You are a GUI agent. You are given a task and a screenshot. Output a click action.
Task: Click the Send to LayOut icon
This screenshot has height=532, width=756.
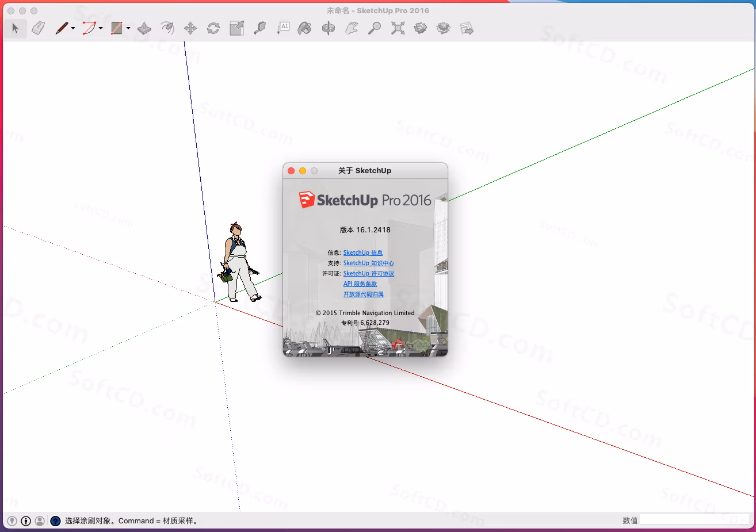pyautogui.click(x=467, y=28)
